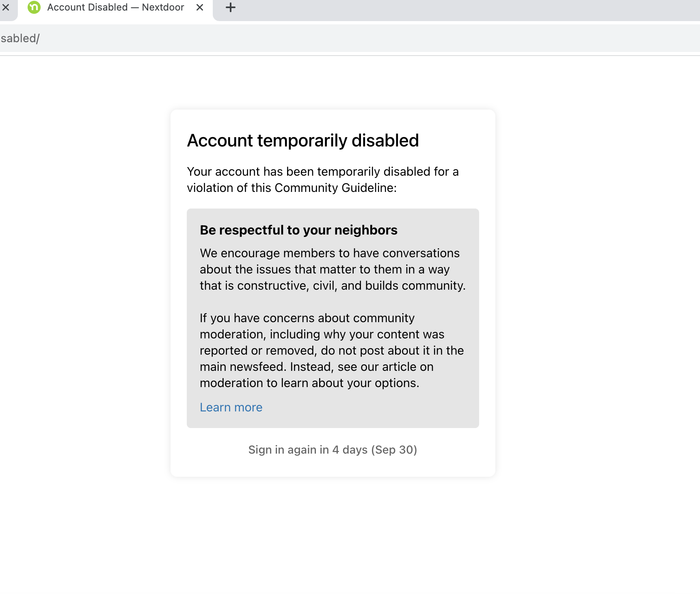This screenshot has width=700, height=594.
Task: Select the Account Disabled — Nextdoor tab title
Action: (115, 7)
